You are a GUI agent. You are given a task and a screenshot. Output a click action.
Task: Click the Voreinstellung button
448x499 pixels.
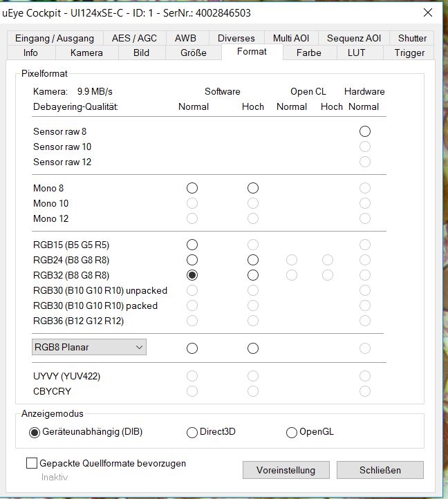[x=286, y=470]
